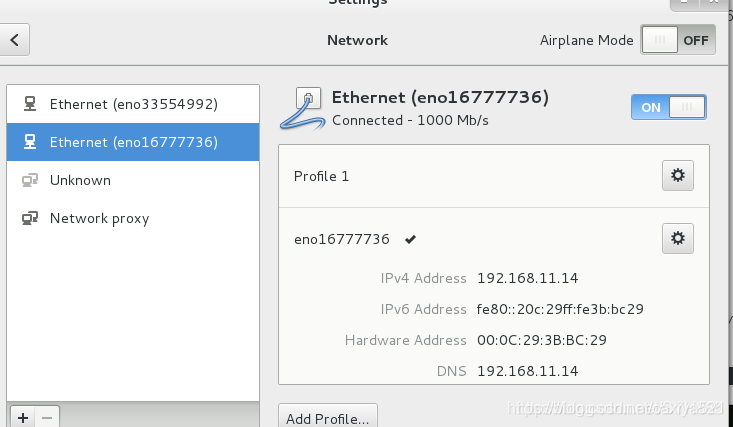Turn off the Ethernet eno16777736 switch

pos(668,107)
